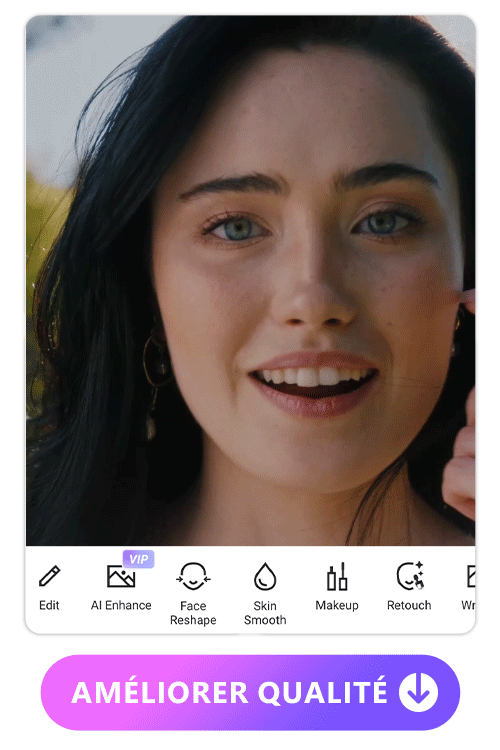Click the AMÉLIORER QUALITÉ button
This screenshot has height=750, width=500.
click(250, 692)
